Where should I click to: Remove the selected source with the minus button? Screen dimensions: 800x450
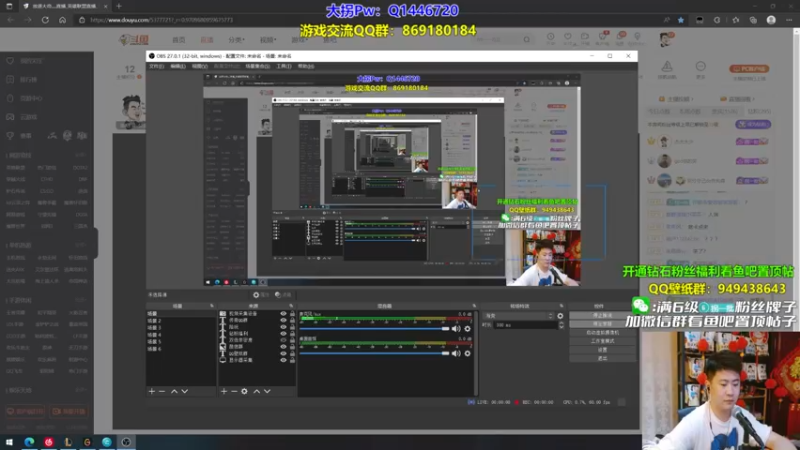click(234, 391)
